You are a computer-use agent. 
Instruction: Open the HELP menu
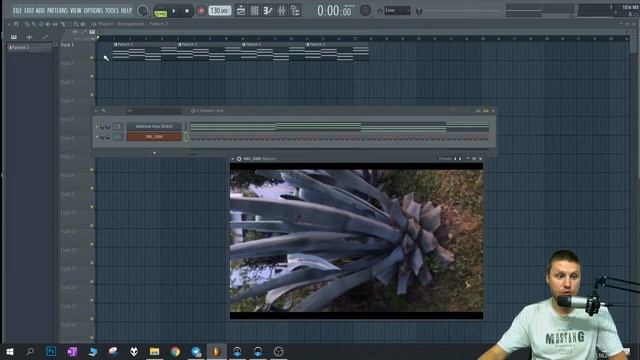tap(127, 11)
